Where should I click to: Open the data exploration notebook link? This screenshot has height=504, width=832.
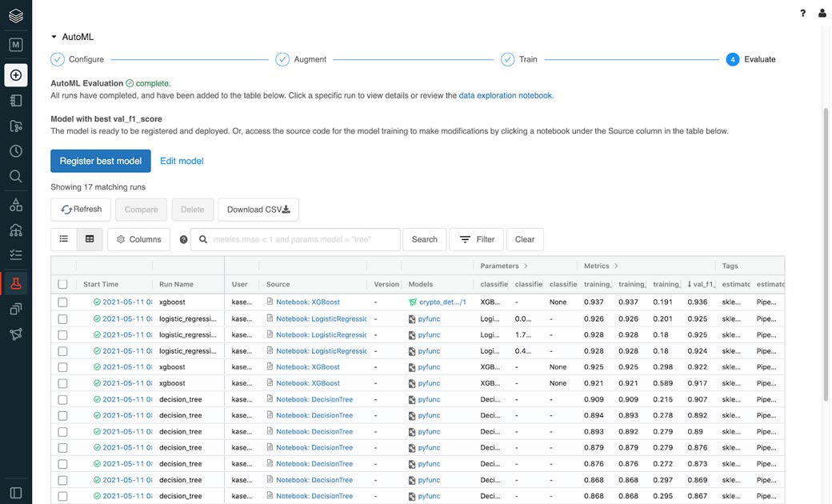click(x=505, y=95)
